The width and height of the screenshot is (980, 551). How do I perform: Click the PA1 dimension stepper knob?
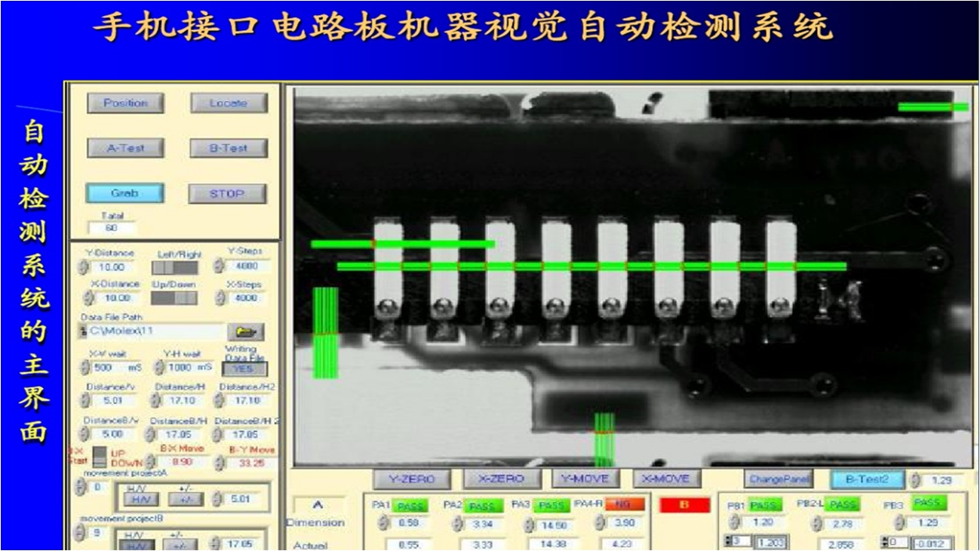pos(382,522)
